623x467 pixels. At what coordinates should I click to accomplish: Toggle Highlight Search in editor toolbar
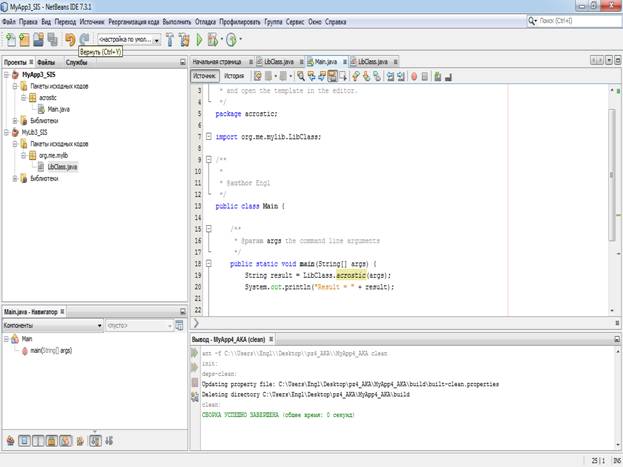[332, 76]
